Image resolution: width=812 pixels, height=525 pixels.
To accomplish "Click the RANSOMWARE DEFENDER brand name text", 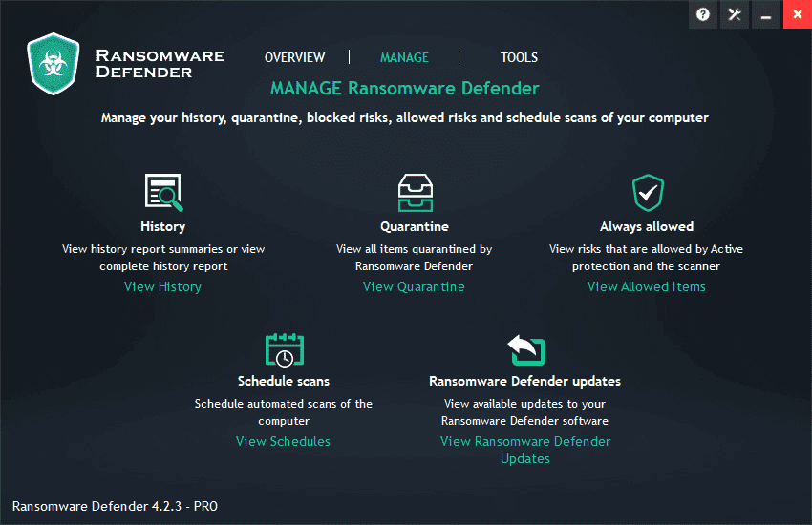I will [x=160, y=64].
